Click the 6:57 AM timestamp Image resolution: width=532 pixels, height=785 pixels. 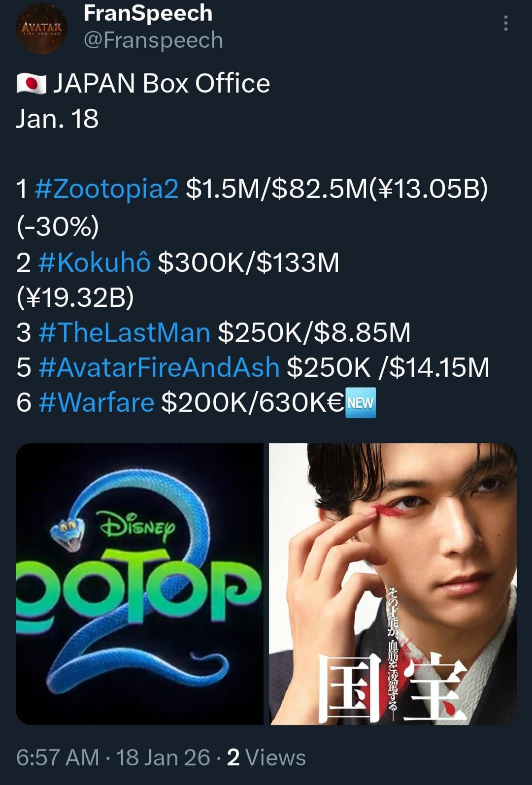[58, 757]
